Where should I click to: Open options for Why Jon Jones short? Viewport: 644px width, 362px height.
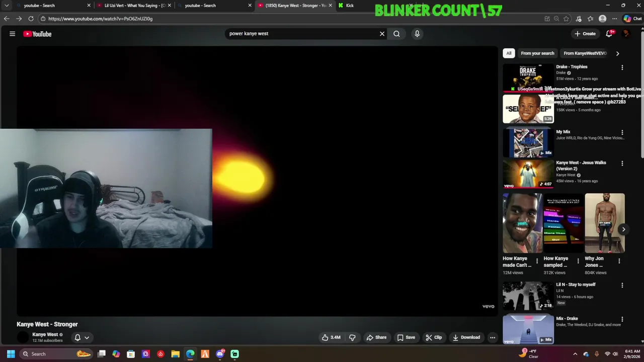[619, 261]
